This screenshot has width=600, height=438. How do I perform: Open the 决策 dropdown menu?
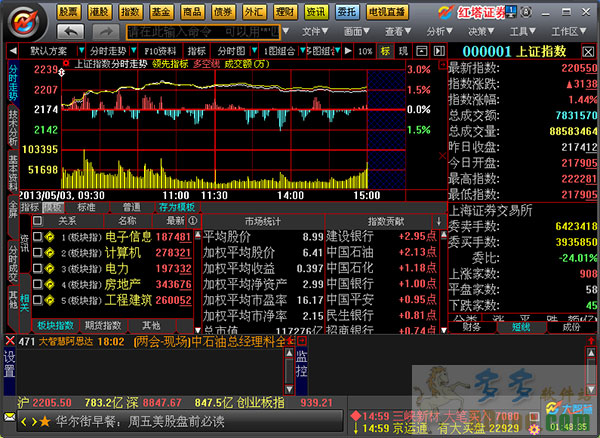coord(481,31)
